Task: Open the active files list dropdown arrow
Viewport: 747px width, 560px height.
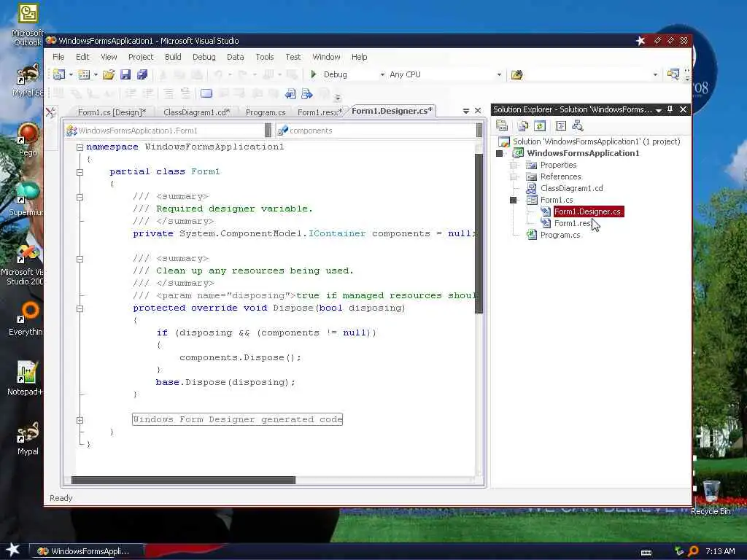Action: [x=466, y=111]
